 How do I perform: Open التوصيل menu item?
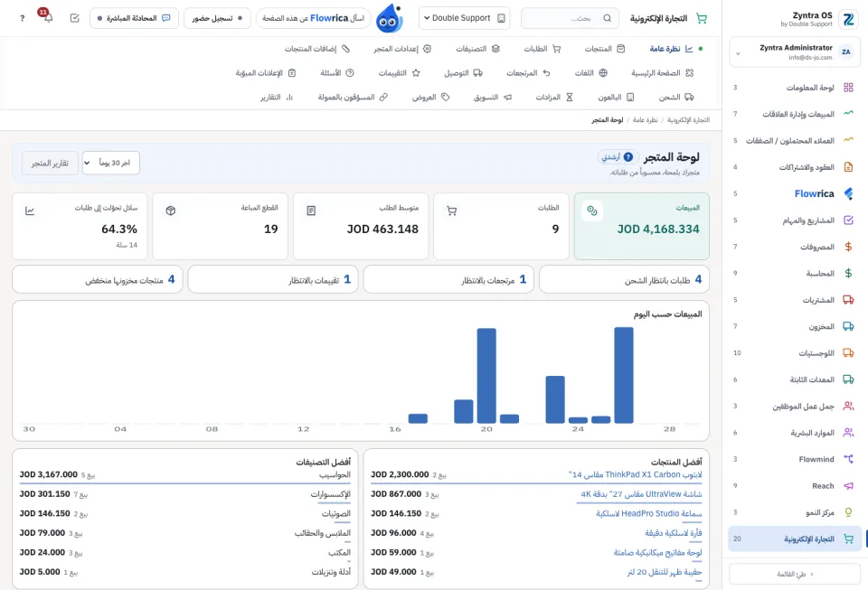(463, 73)
